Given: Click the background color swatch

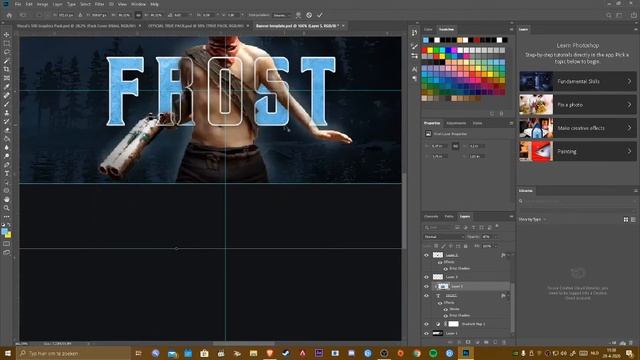Looking at the screenshot, I should pyautogui.click(x=9, y=235).
